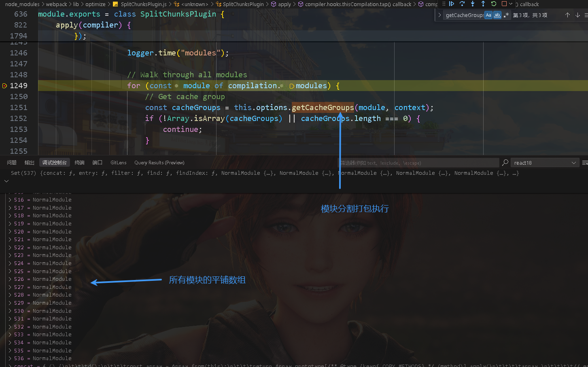
Task: Click logger.time("modules") on line 1246
Action: point(178,53)
